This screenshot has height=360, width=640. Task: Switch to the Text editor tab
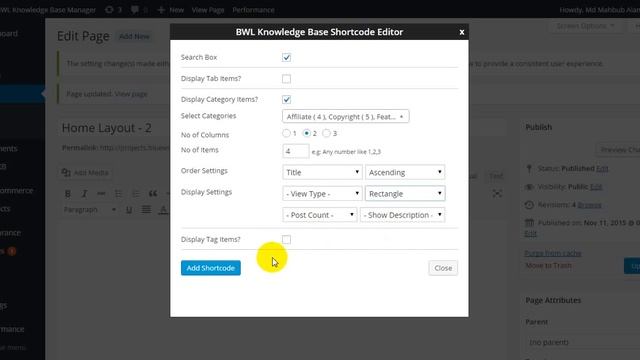click(496, 176)
